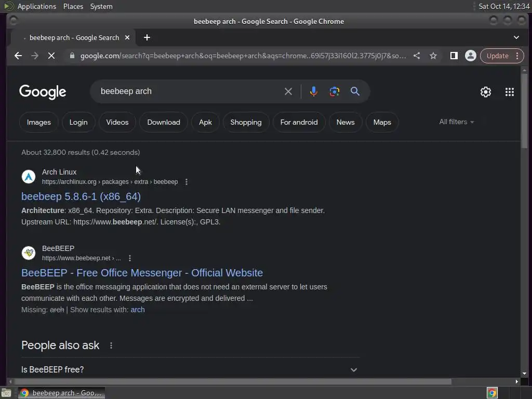Show results including the word arch
The height and width of the screenshot is (399, 532).
point(137,310)
